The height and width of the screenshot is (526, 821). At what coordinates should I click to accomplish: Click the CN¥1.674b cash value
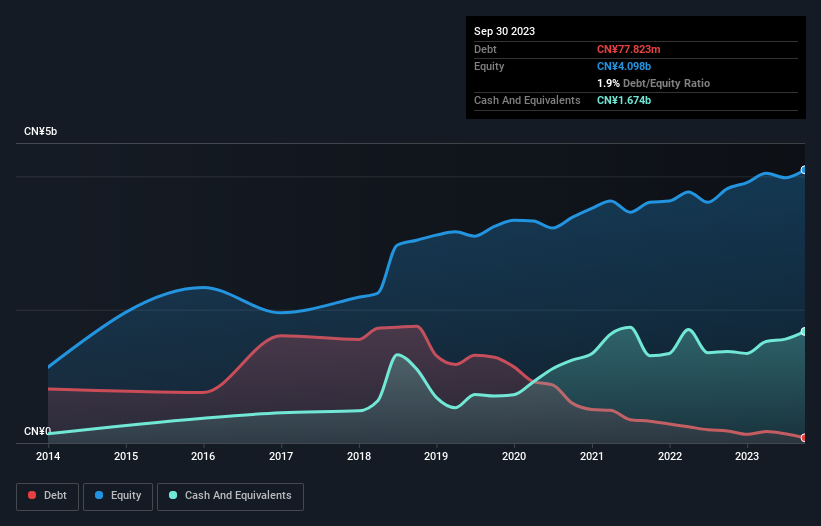pyautogui.click(x=624, y=100)
